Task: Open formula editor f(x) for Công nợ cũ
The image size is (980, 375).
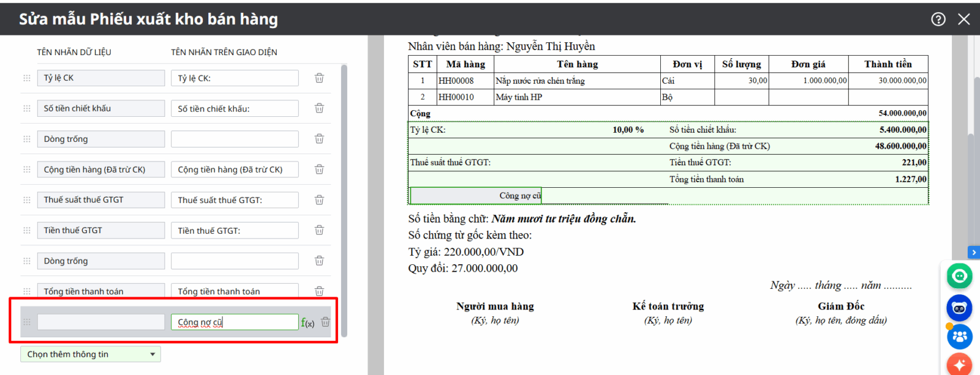Action: [307, 322]
